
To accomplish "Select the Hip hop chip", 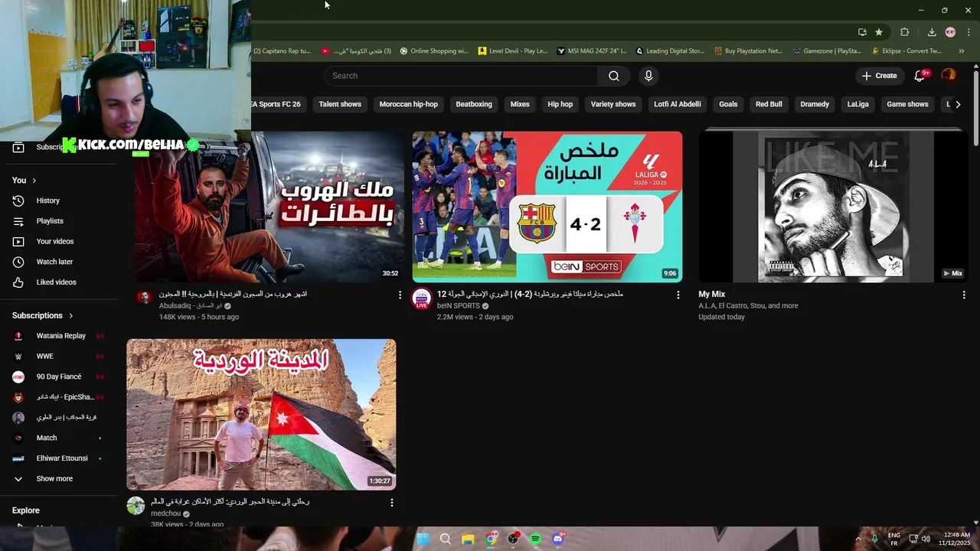I will tap(560, 104).
